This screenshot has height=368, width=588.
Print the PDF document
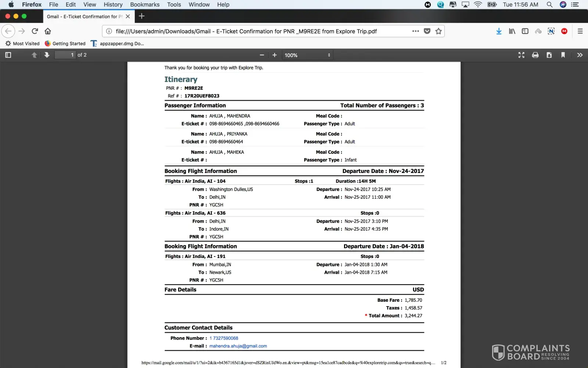point(535,55)
